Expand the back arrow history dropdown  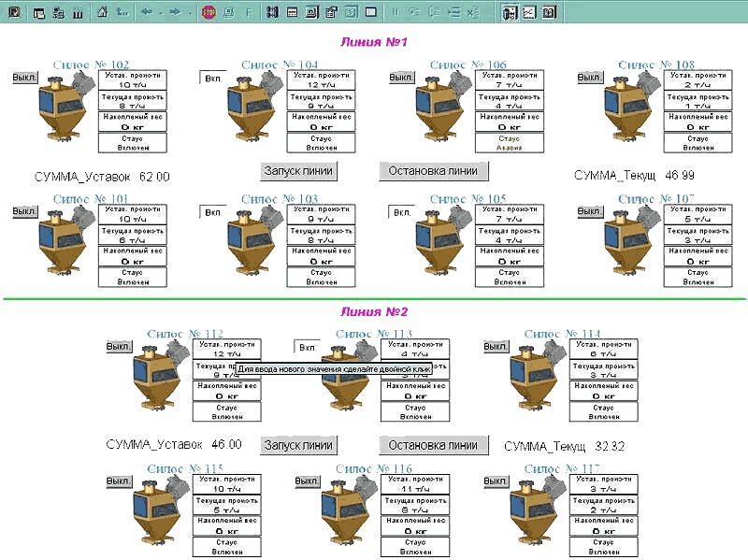160,13
